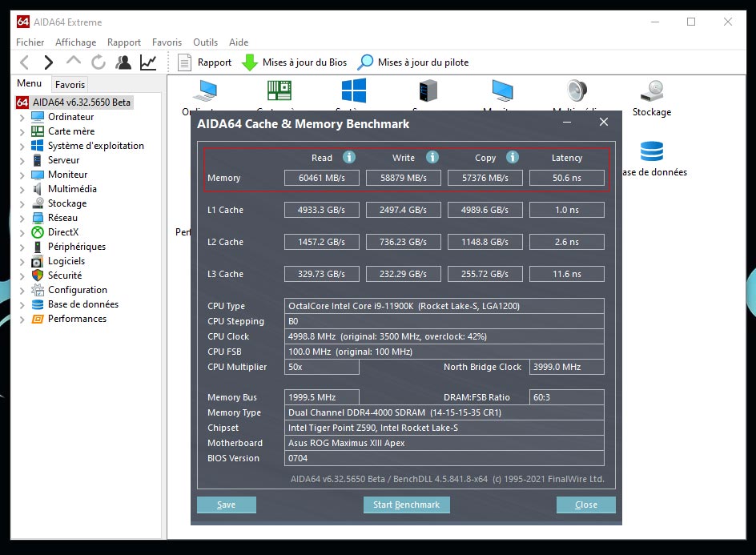Select the Logiciels tree item
756x555 pixels.
pos(66,261)
